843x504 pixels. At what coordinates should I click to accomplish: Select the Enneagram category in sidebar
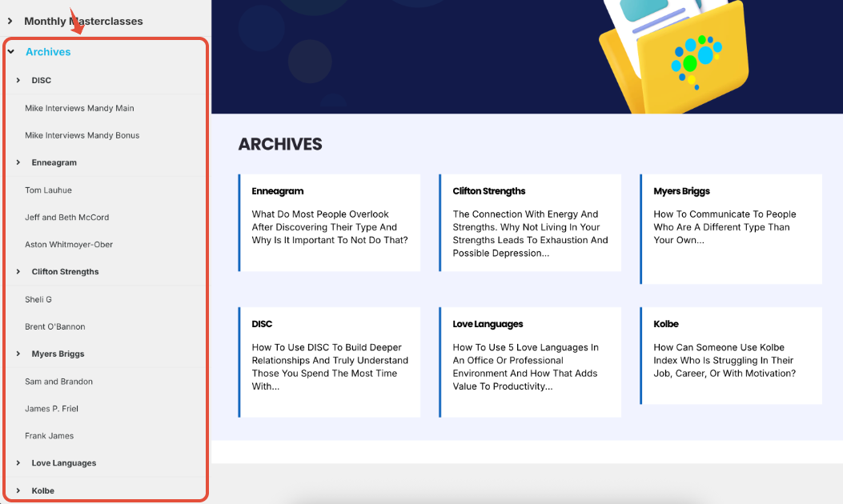click(x=54, y=162)
